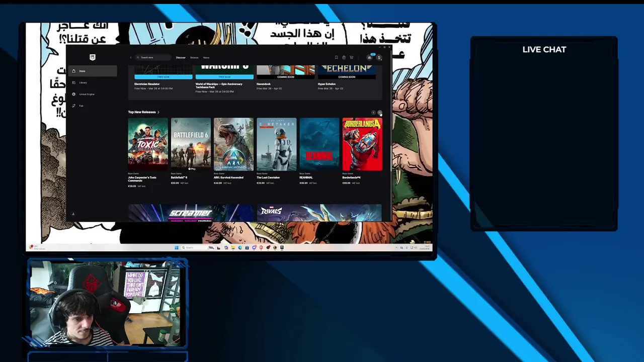Open the friends icon in header
This screenshot has height=362, width=644.
(x=369, y=57)
